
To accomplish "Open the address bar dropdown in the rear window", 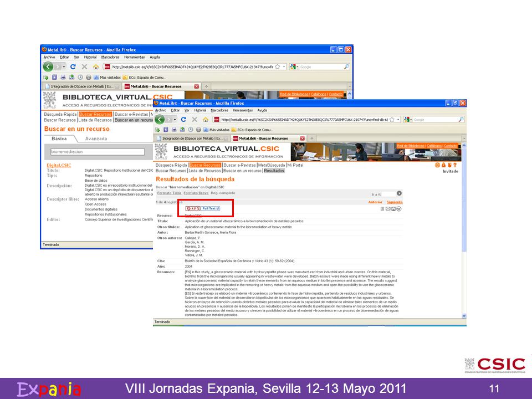I will click(284, 67).
